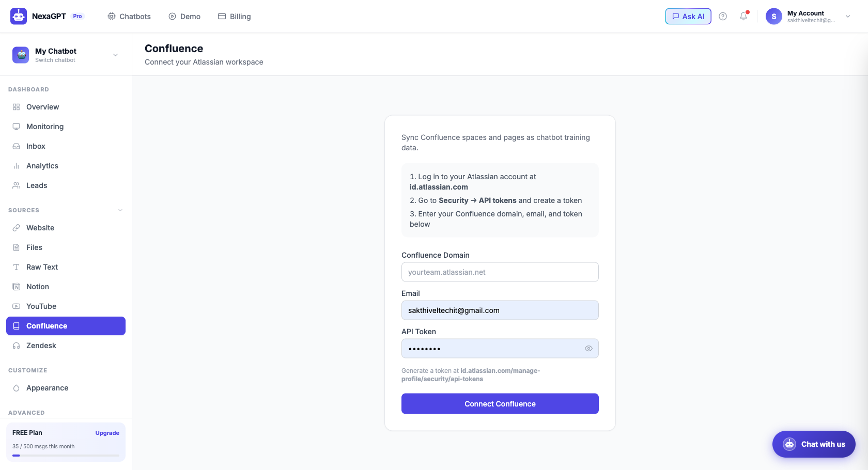
Task: Click the 'id.atlassian.com' bold text in step 1
Action: [439, 187]
